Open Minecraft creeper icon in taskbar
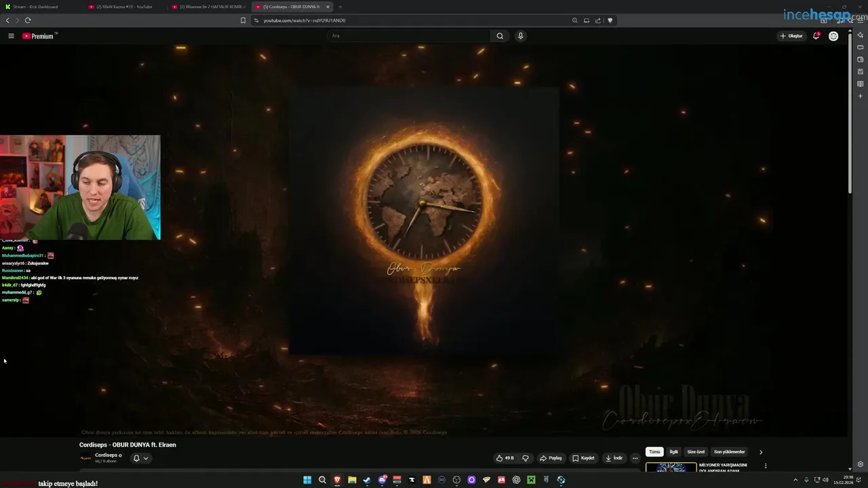Screen dimensions: 868x488 pos(531,480)
